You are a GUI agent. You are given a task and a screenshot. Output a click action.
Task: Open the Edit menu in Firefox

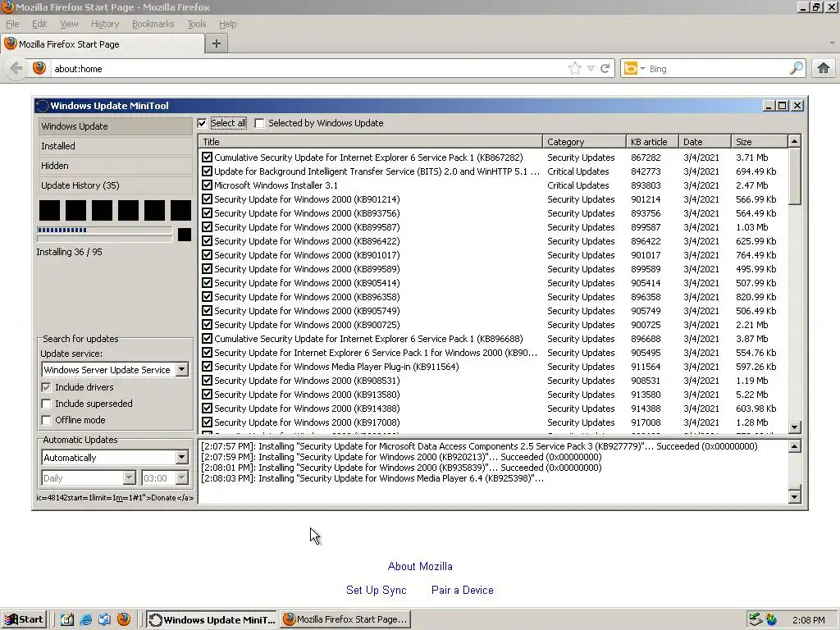coord(39,24)
